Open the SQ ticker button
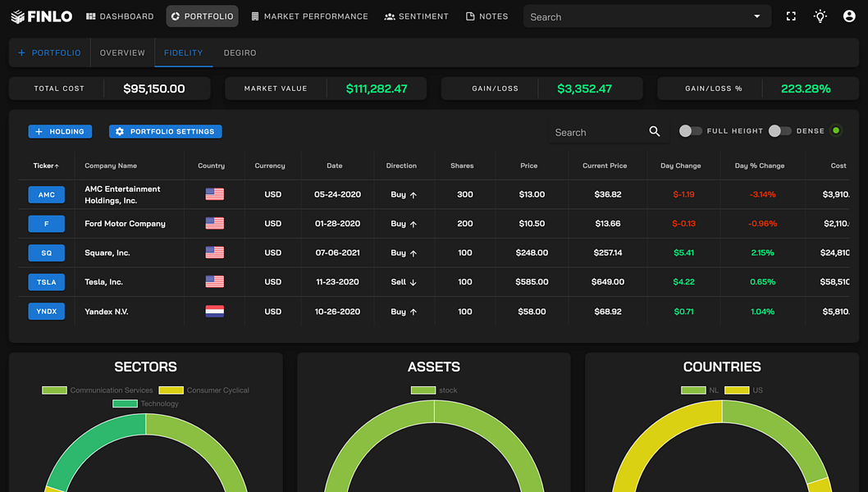This screenshot has width=868, height=492. click(47, 253)
